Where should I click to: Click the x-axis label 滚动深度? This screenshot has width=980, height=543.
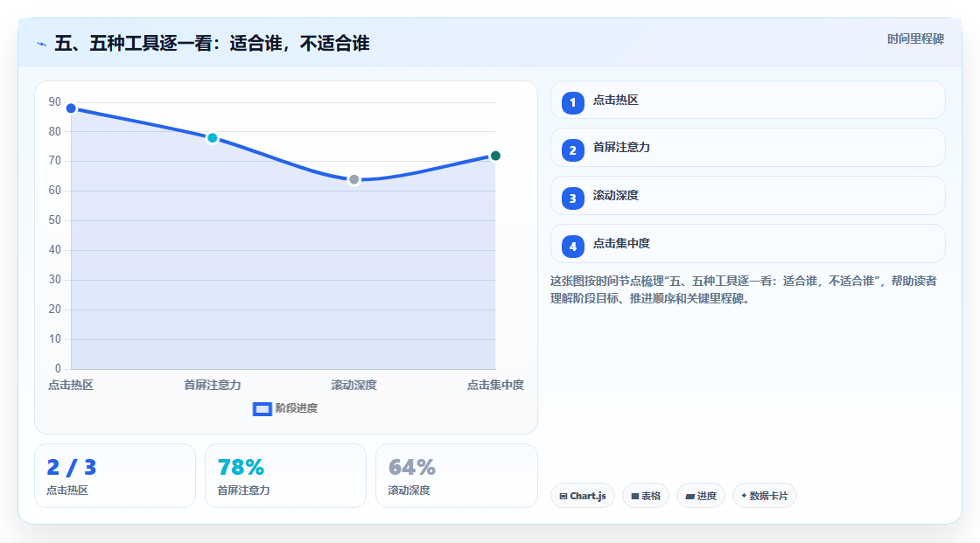(x=353, y=385)
